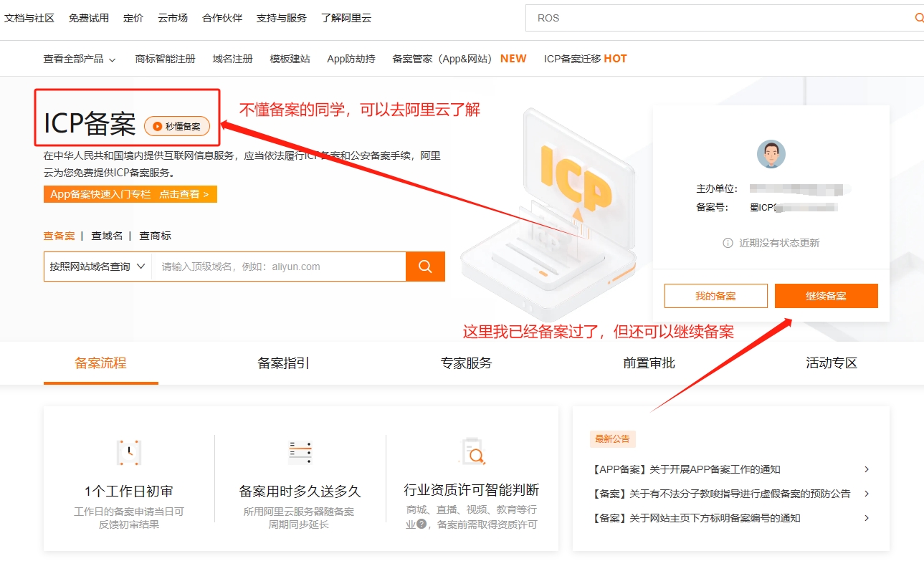924x561 pixels.
Task: Open 合作伙伴 menu item
Action: (x=222, y=18)
